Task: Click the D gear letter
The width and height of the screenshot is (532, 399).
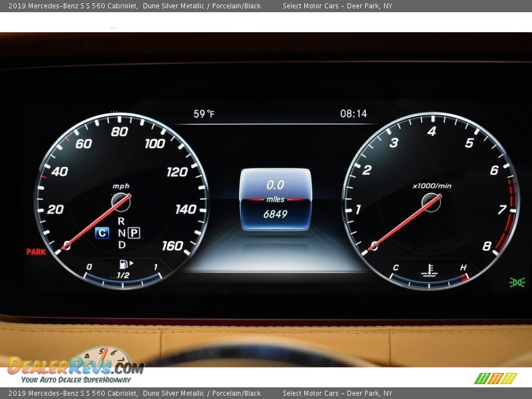Action: click(x=122, y=245)
